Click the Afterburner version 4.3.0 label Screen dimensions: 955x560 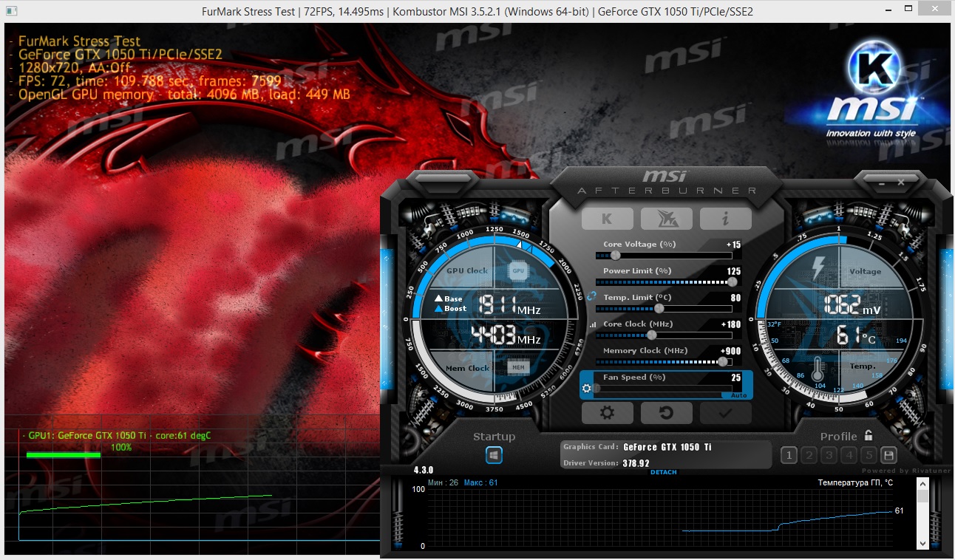(424, 470)
